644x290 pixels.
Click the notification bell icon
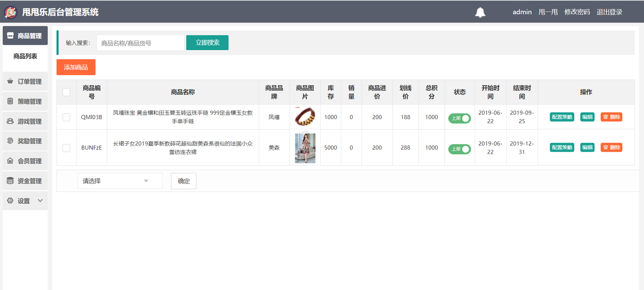pyautogui.click(x=480, y=12)
